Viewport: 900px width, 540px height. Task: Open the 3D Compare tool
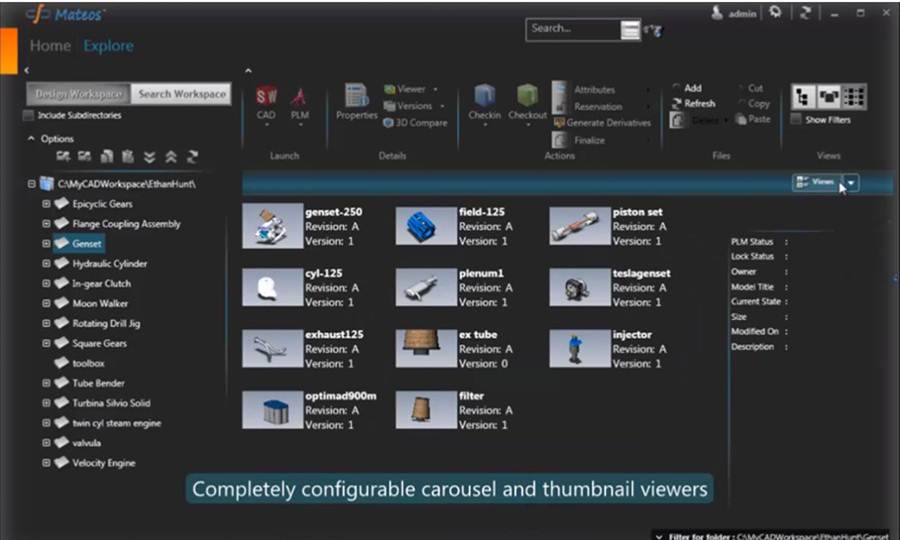[414, 123]
